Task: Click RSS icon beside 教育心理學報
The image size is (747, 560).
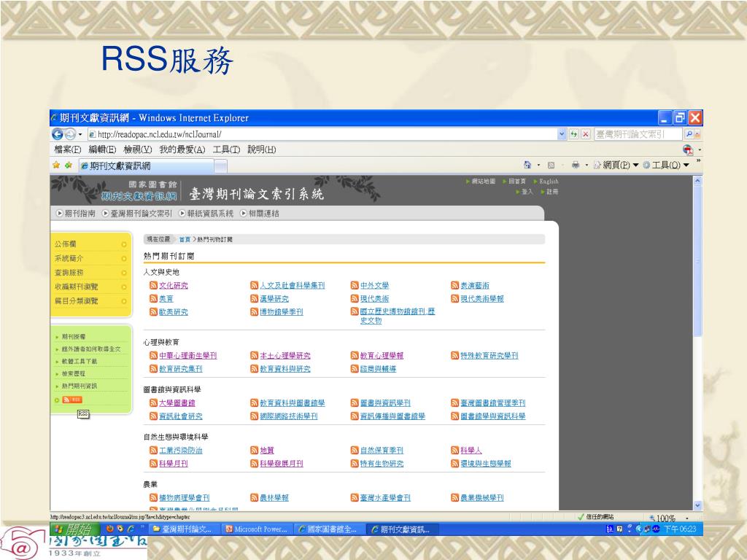Action: click(x=355, y=355)
